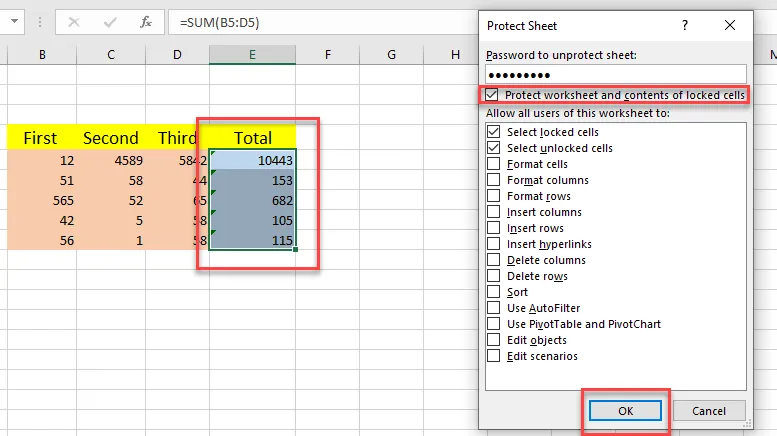Image resolution: width=777 pixels, height=436 pixels.
Task: Select column E header
Action: [252, 55]
